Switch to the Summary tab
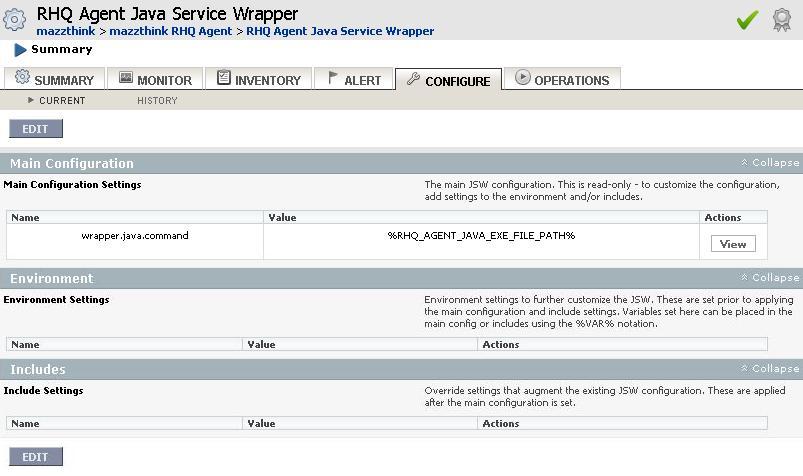The width and height of the screenshot is (803, 476). 55,80
